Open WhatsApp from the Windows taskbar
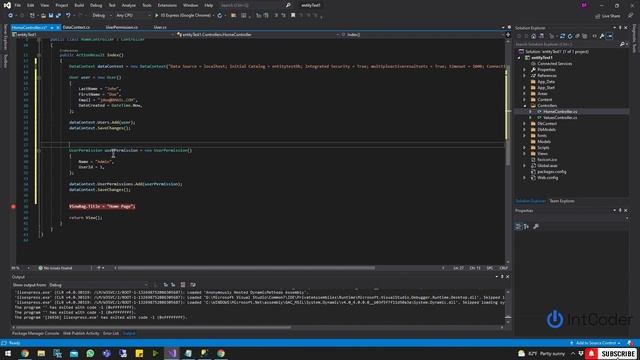The width and height of the screenshot is (640, 360). (x=90, y=353)
